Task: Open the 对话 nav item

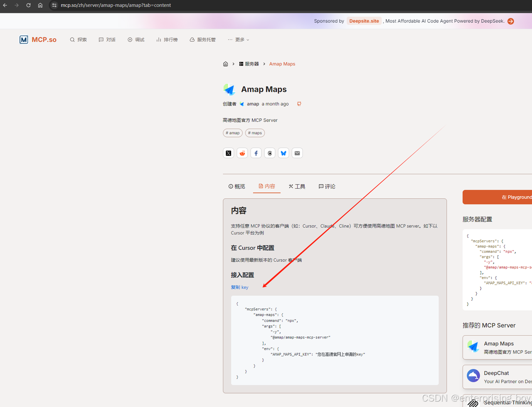Action: click(x=107, y=39)
